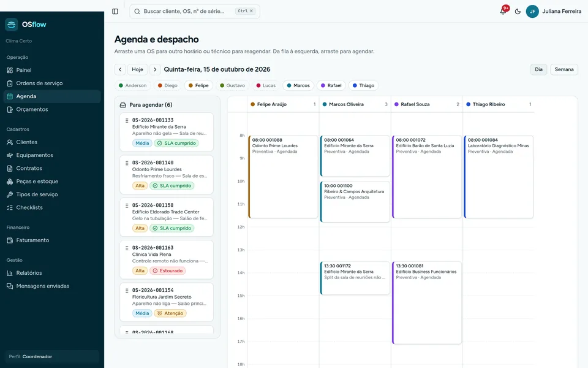Click the Orçamentos document icon
Screen dimensions: 588x368
click(10, 110)
